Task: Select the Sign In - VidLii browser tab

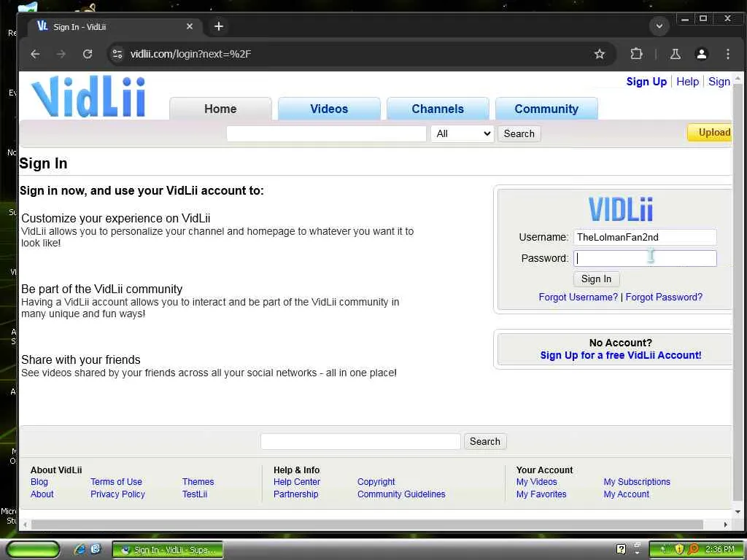Action: coord(115,27)
